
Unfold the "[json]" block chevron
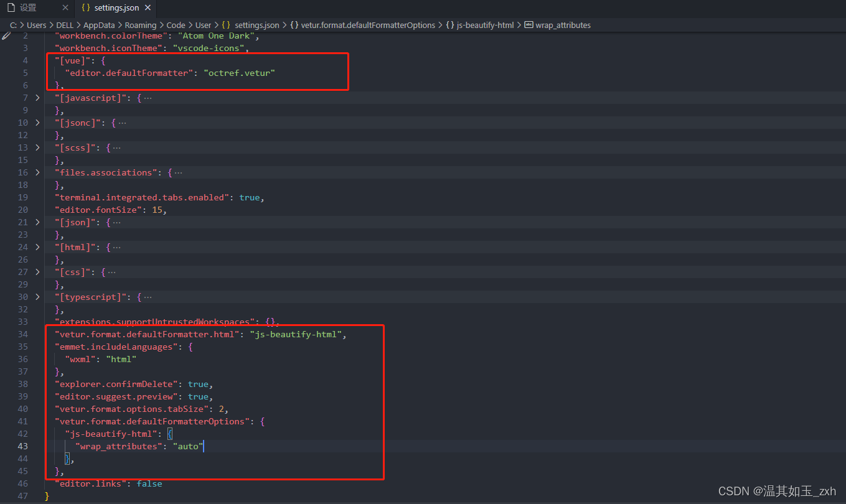(37, 222)
